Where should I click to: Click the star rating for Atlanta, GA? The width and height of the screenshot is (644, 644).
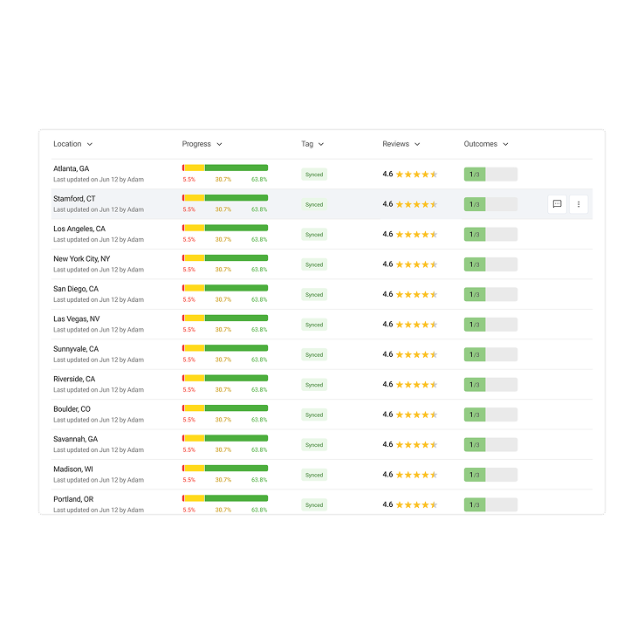point(416,175)
